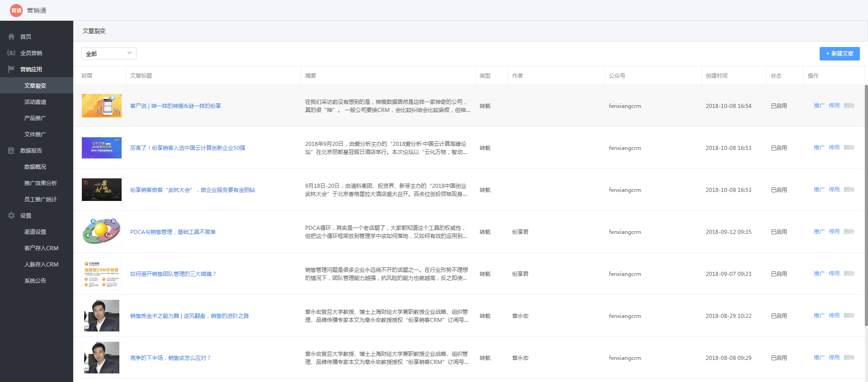Click cover thumbnail of 客户说 article

coord(102,106)
